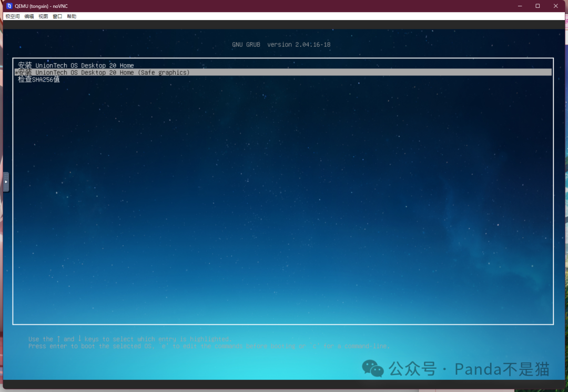Open the 视图 menu
Screen dimensions: 568x392
point(43,16)
